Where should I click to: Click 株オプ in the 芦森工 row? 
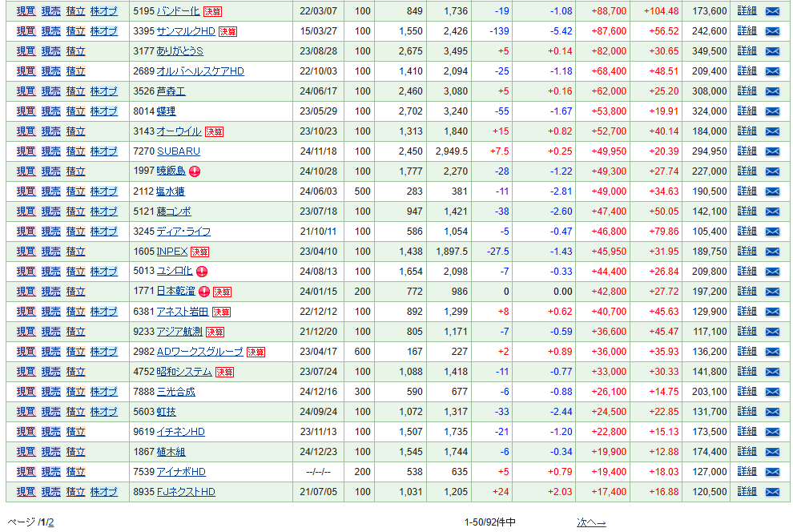pos(103,91)
